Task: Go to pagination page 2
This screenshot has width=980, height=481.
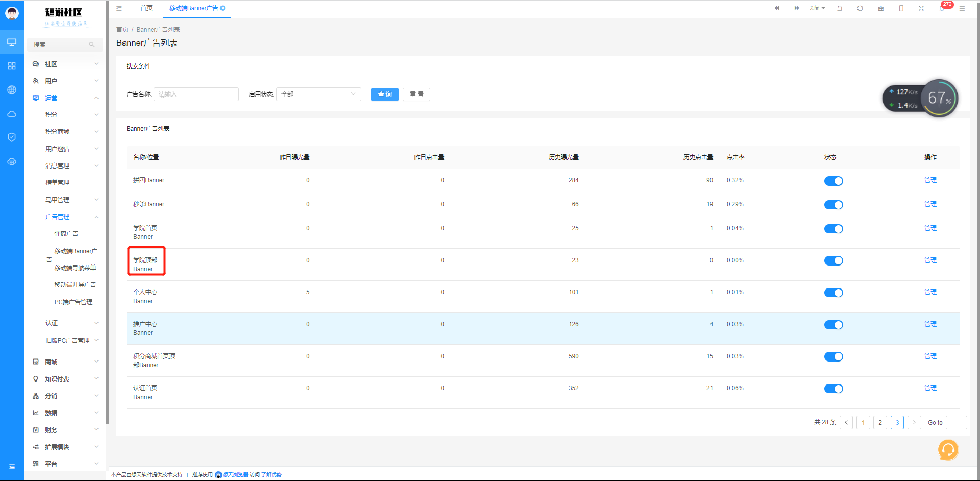Action: [x=880, y=422]
